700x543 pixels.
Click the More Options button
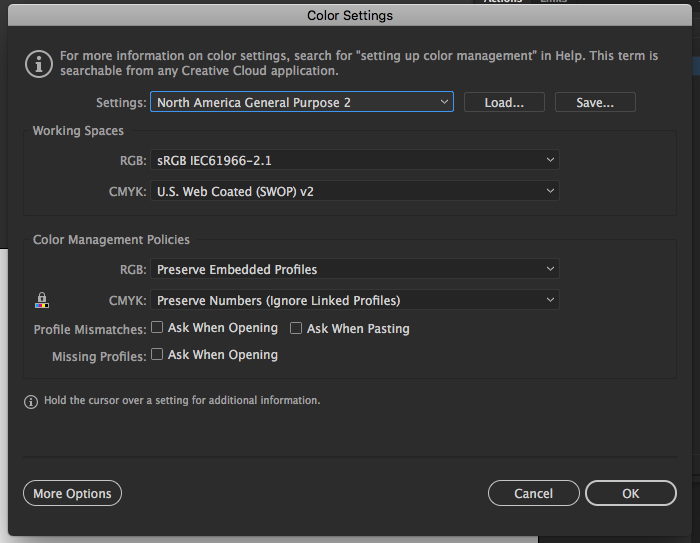click(72, 493)
